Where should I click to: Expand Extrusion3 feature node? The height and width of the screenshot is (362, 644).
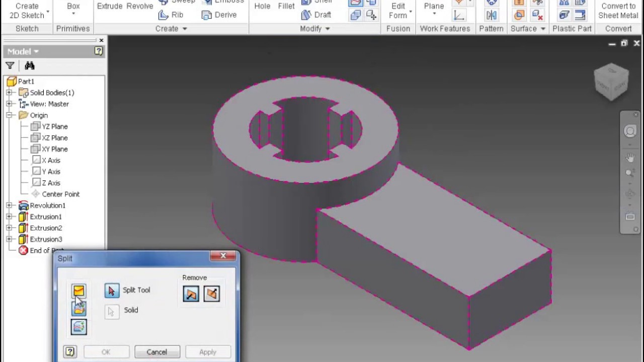[x=9, y=239]
